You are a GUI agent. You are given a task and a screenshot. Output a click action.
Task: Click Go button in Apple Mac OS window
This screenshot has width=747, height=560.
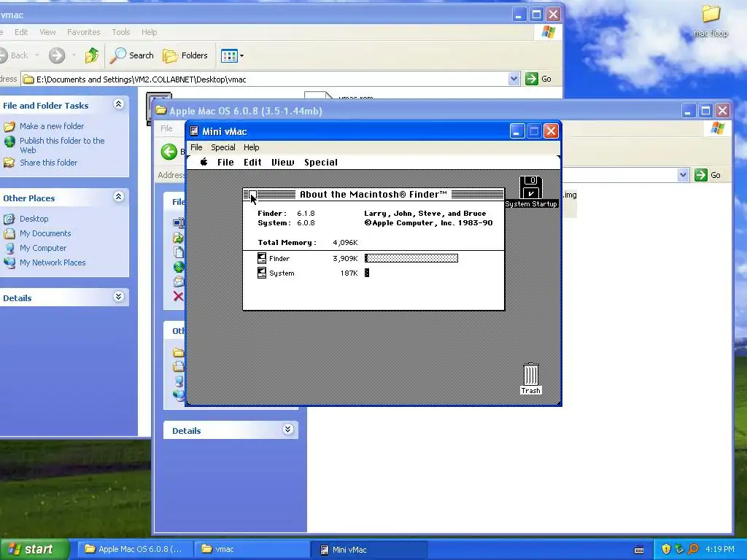pos(708,175)
